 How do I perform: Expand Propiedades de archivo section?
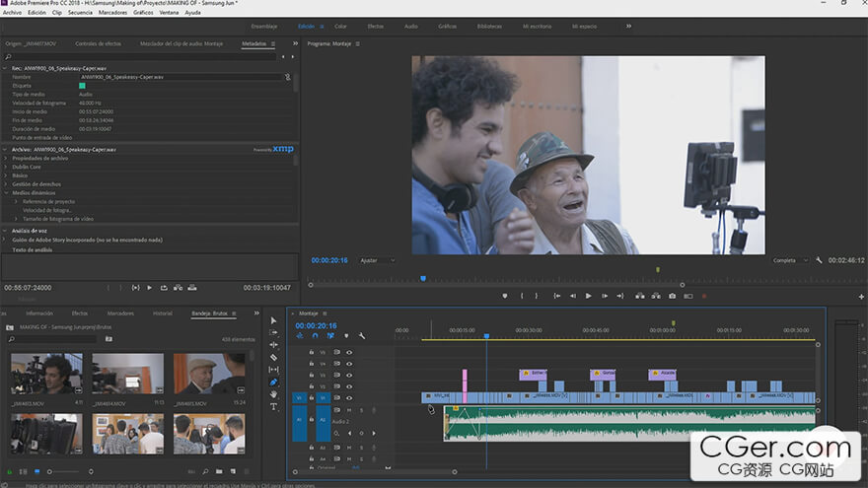click(x=6, y=159)
